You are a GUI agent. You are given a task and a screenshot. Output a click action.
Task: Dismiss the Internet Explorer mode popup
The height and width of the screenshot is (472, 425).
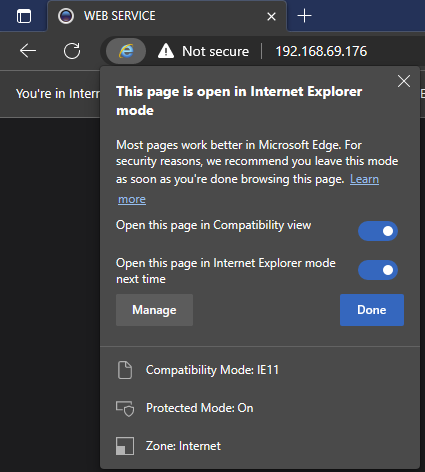(x=404, y=81)
